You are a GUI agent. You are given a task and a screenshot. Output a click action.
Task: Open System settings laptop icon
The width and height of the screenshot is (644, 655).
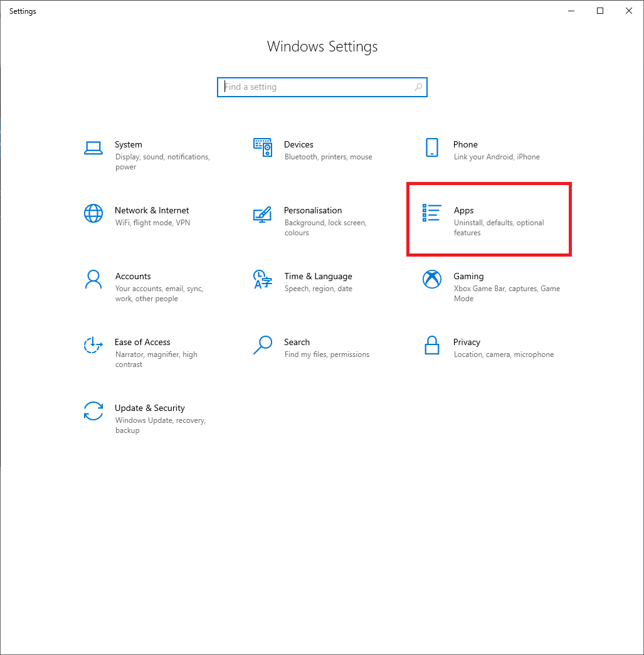click(93, 148)
